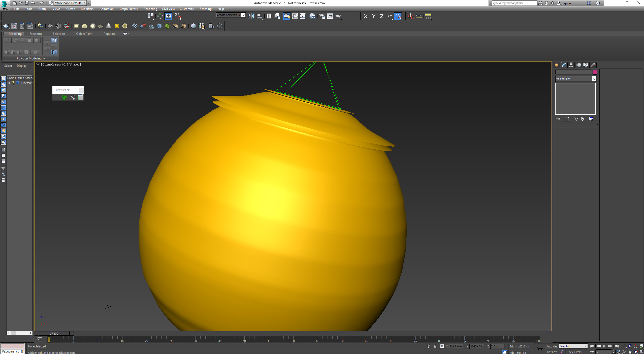Toggle the XY snap constraint button
The width and height of the screenshot is (644, 354).
tap(398, 16)
